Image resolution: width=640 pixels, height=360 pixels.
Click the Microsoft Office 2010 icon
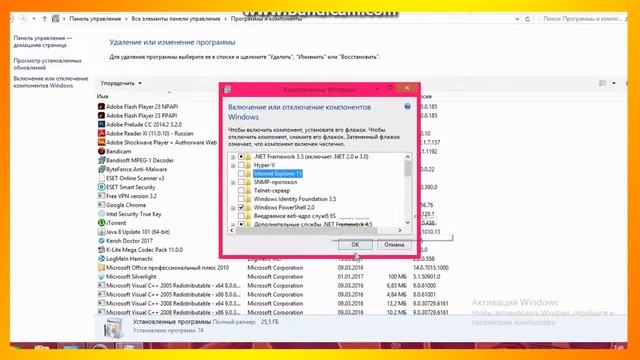101,268
